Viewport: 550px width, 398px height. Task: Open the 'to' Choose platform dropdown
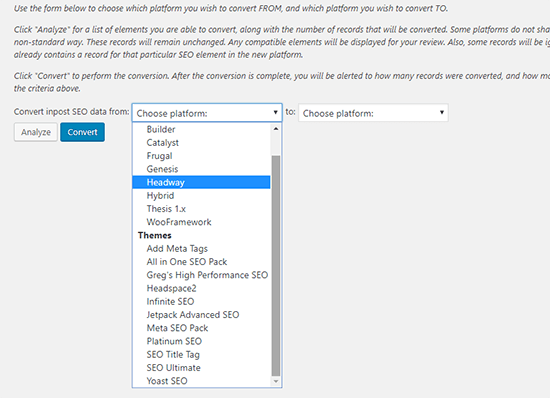coord(373,113)
